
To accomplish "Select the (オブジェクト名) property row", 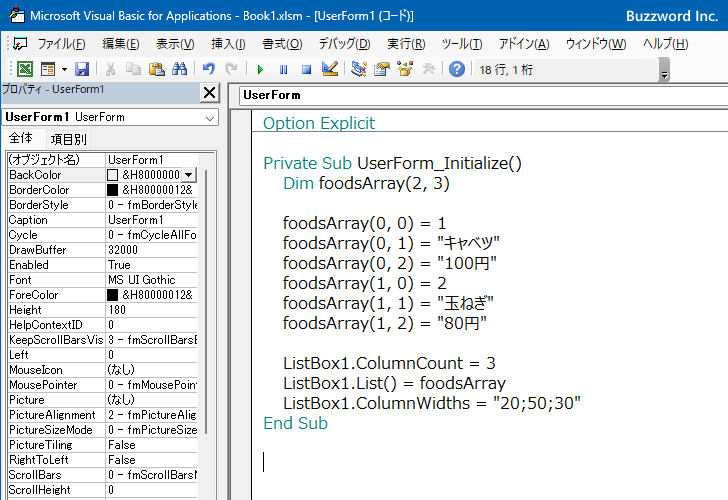I will click(x=103, y=160).
